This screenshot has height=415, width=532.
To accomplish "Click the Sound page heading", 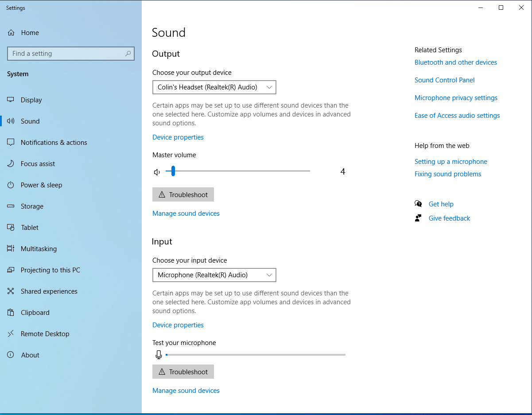I will click(169, 33).
